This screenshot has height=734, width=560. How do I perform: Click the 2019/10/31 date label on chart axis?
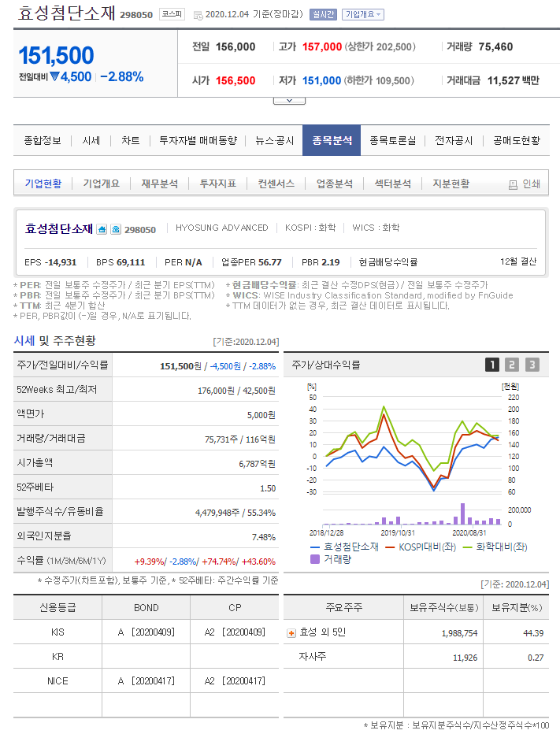[x=398, y=532]
